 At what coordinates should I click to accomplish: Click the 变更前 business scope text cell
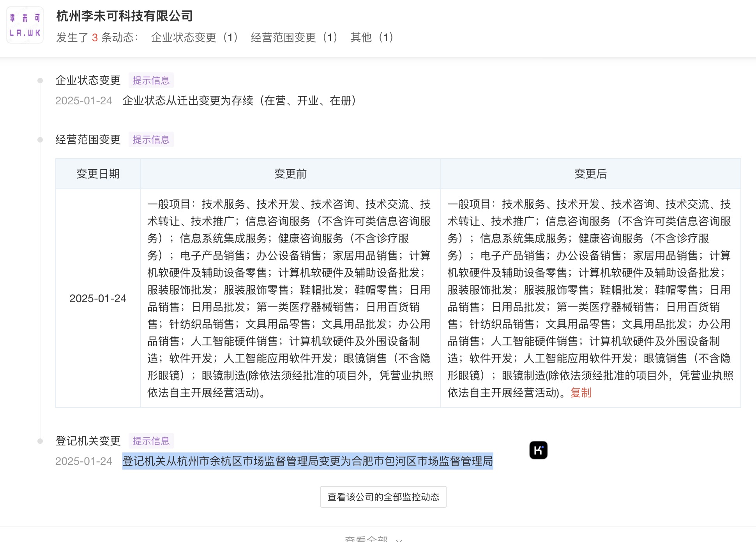[291, 298]
